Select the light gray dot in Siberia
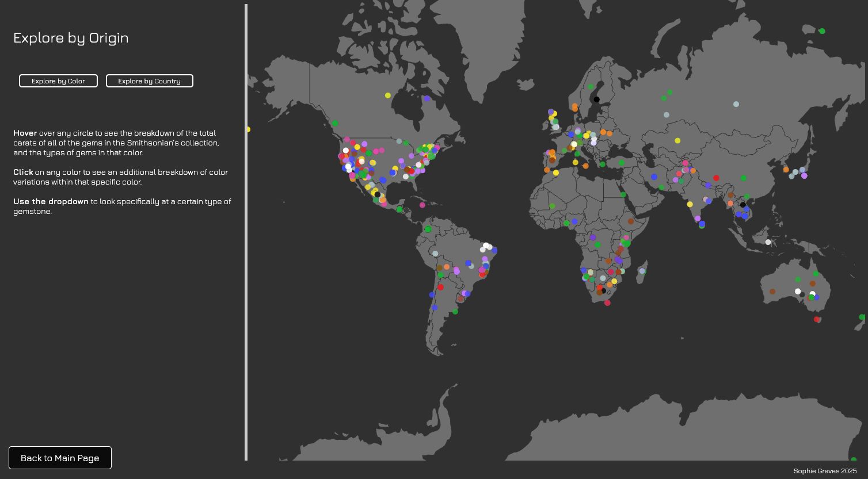Image resolution: width=868 pixels, height=479 pixels. 736,104
